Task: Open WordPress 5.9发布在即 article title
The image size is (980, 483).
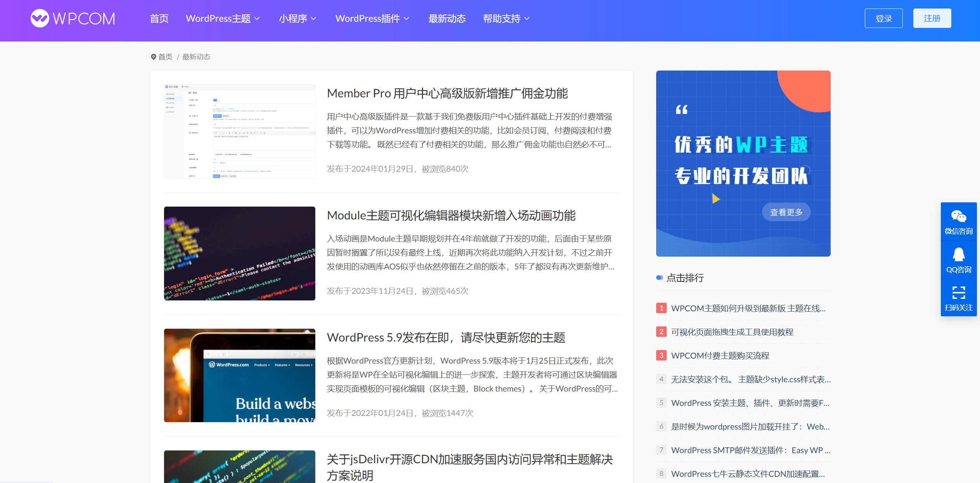Action: [x=446, y=338]
